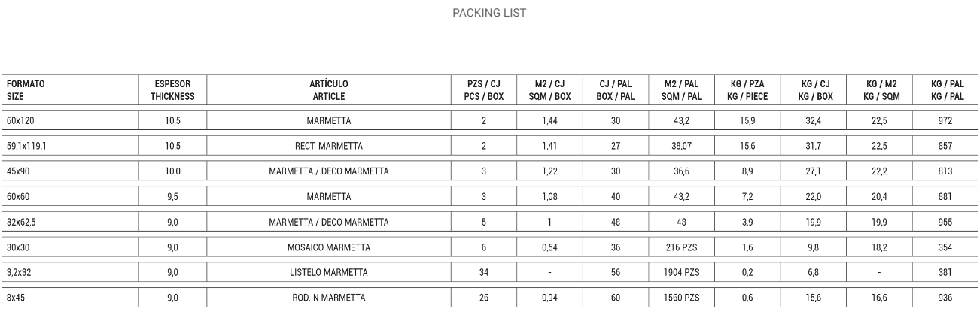Select the MOSAICO MARMETTA article cell

coord(329,247)
